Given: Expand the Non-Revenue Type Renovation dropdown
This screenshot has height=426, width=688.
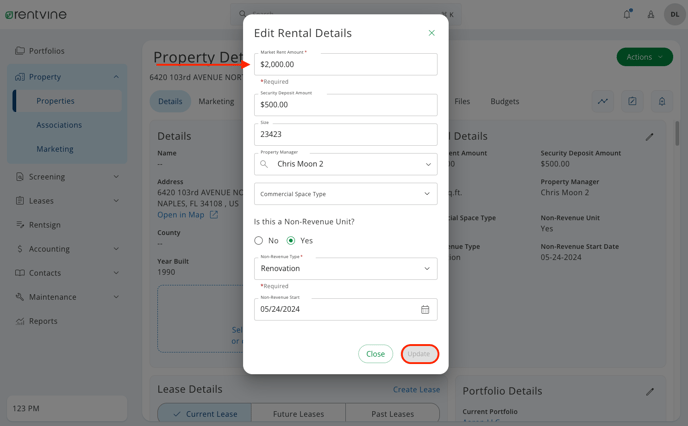Looking at the screenshot, I should point(346,268).
